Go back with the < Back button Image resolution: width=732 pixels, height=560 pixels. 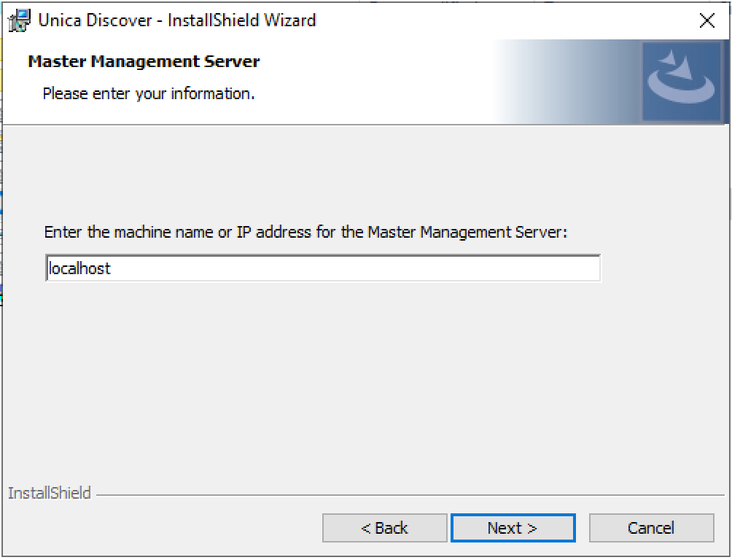pyautogui.click(x=384, y=528)
